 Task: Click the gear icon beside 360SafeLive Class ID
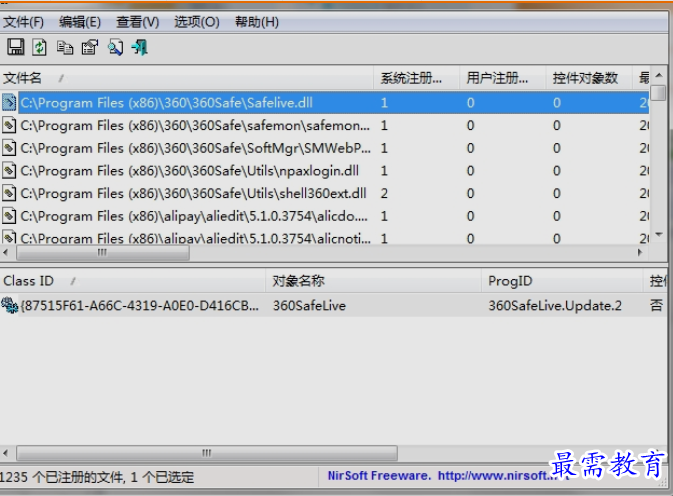coord(9,305)
